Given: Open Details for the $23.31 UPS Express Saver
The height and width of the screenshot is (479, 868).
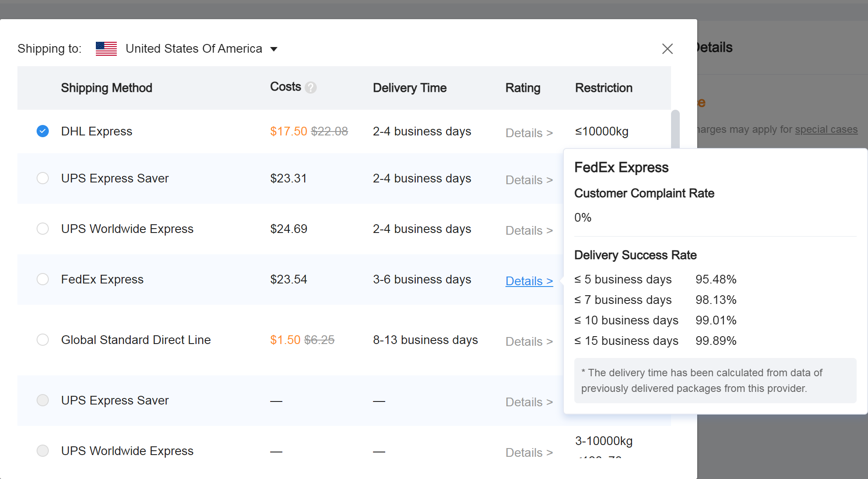Looking at the screenshot, I should pos(529,180).
